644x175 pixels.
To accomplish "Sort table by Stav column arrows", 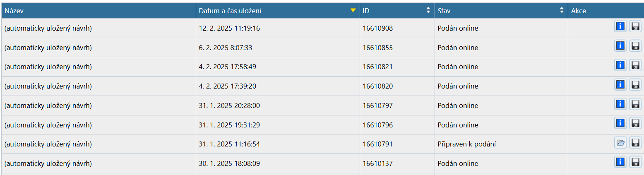I will click(562, 10).
